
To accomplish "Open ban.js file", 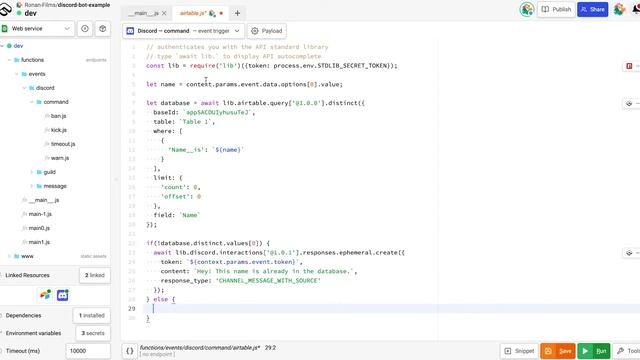I will click(x=58, y=116).
